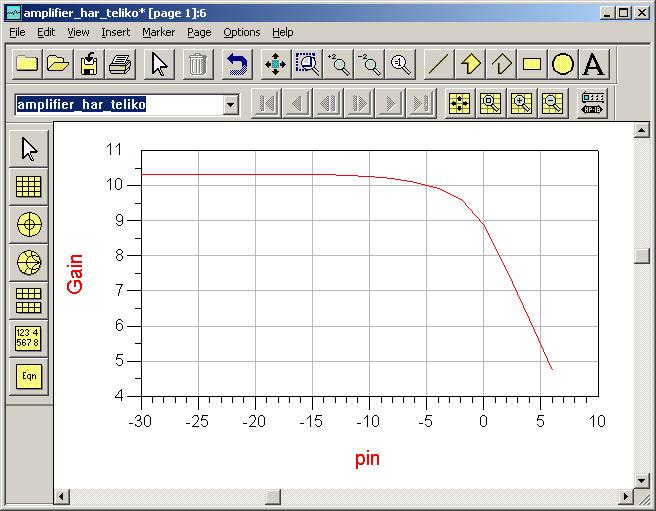Select the text annotation A tool
The image size is (656, 511).
594,64
